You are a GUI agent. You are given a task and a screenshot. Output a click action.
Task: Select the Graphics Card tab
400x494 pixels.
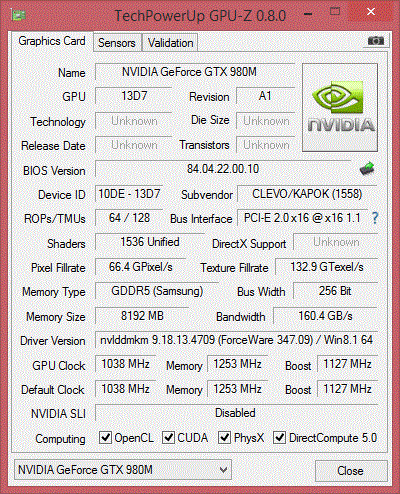[x=52, y=41]
